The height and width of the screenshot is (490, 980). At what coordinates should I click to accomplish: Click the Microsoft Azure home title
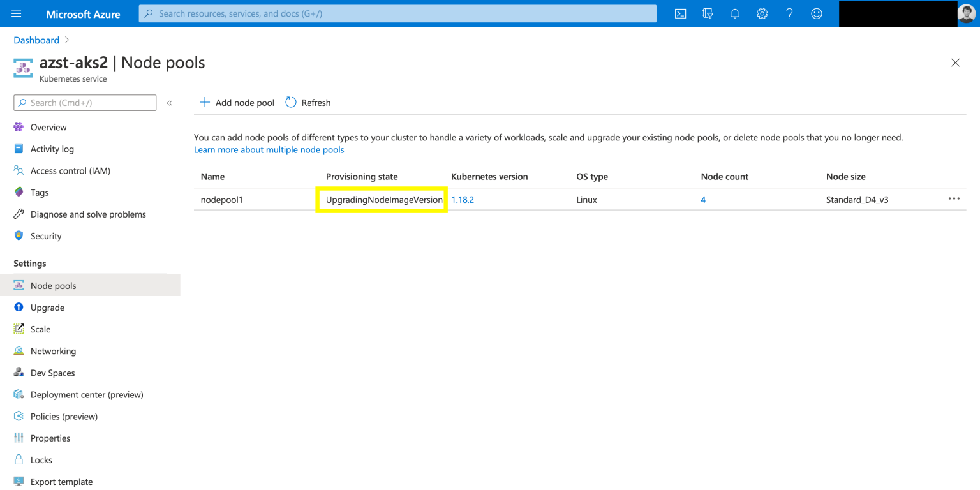point(84,14)
